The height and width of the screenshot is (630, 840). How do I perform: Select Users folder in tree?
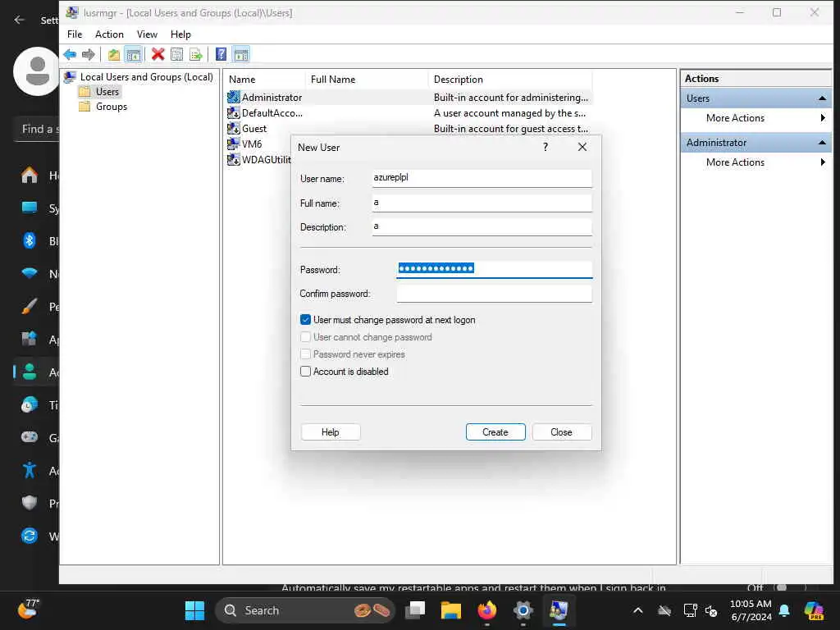pyautogui.click(x=107, y=92)
